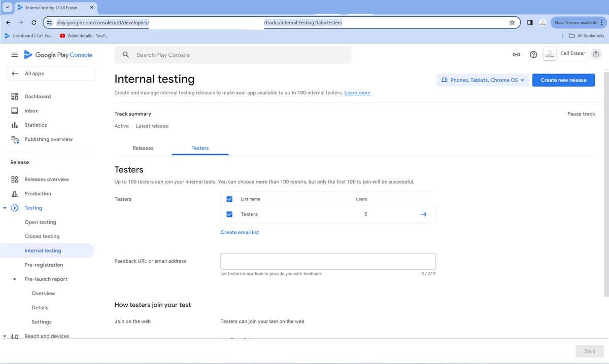Go back to previous page in Chrome
Viewport: 609px width, 364px height.
[8, 22]
